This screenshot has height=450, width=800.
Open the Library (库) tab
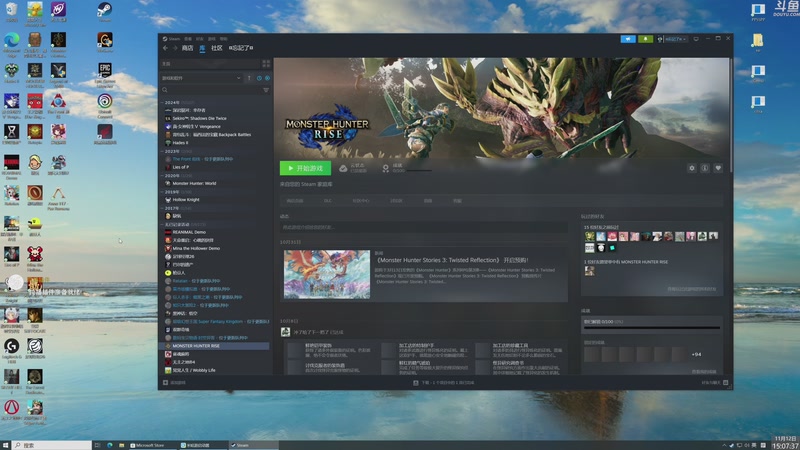202,48
